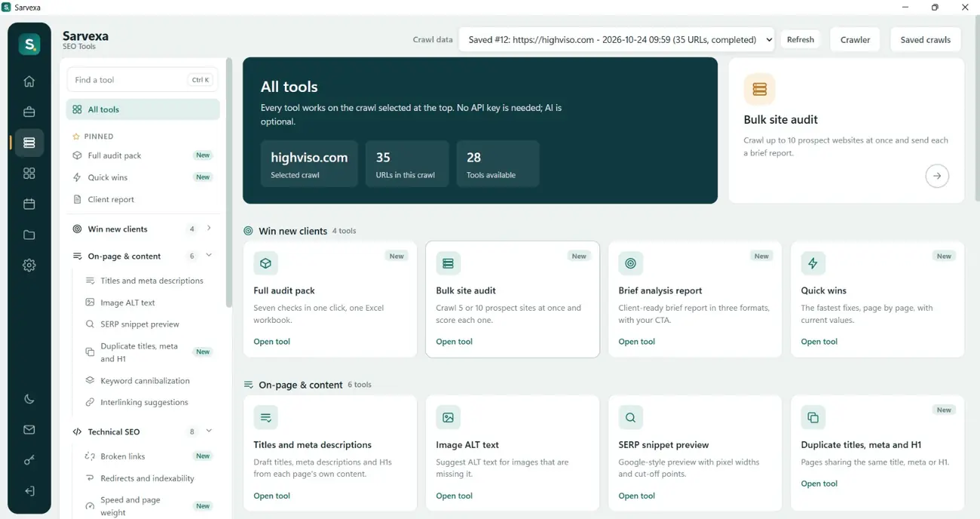
Task: Open pinned Client report sidebar item
Action: coord(143,199)
